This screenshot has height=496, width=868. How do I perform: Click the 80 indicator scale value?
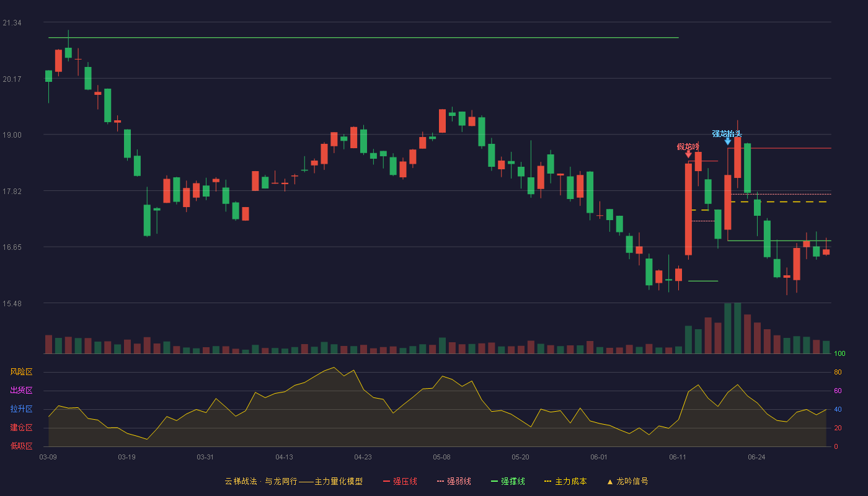pos(838,372)
